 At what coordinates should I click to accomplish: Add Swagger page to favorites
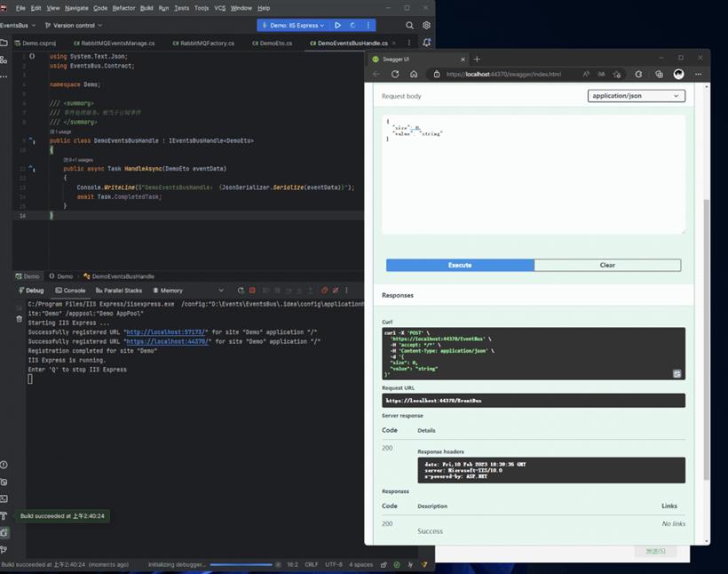pos(616,74)
